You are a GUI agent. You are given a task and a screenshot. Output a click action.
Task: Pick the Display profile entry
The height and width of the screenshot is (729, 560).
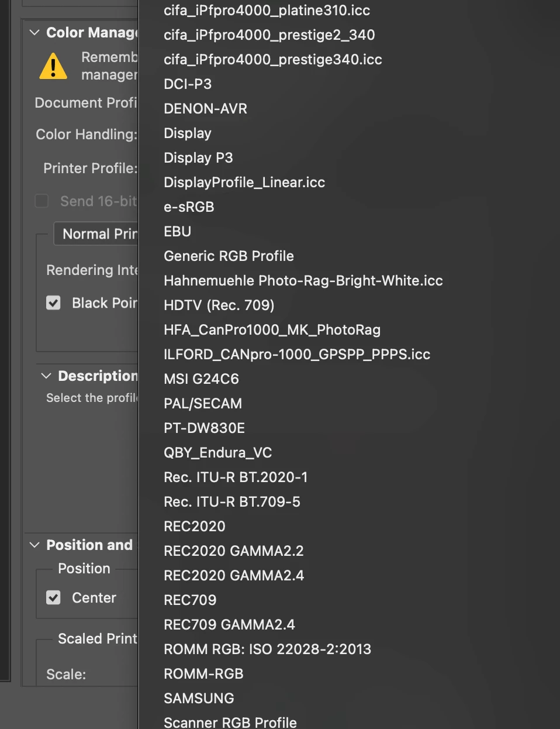pos(188,133)
